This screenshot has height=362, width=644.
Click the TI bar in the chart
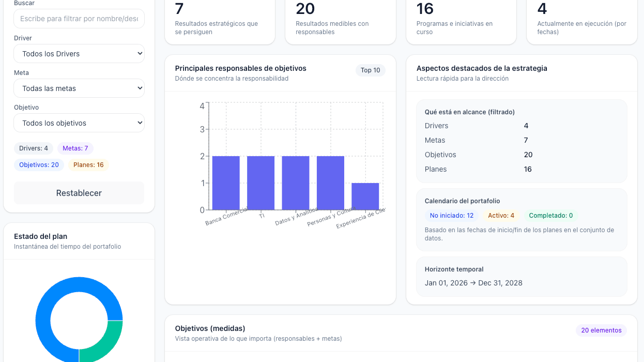pyautogui.click(x=261, y=184)
